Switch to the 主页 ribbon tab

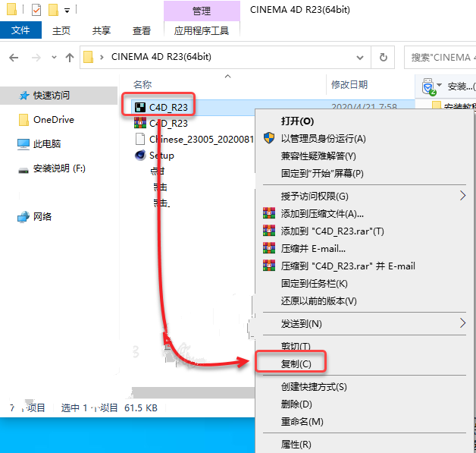[61, 30]
